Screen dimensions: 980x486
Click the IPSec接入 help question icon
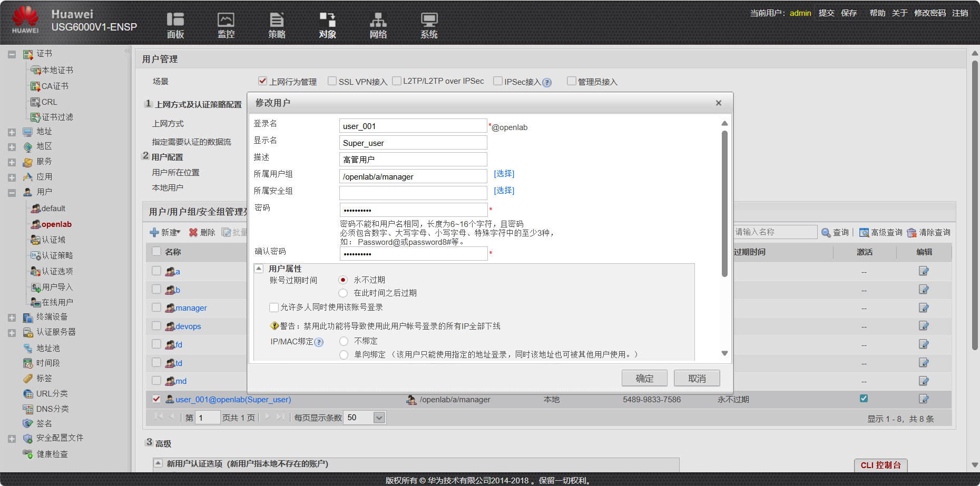point(547,82)
